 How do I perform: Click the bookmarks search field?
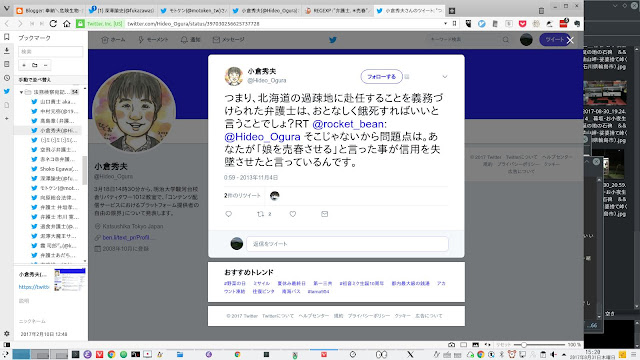[x=51, y=51]
